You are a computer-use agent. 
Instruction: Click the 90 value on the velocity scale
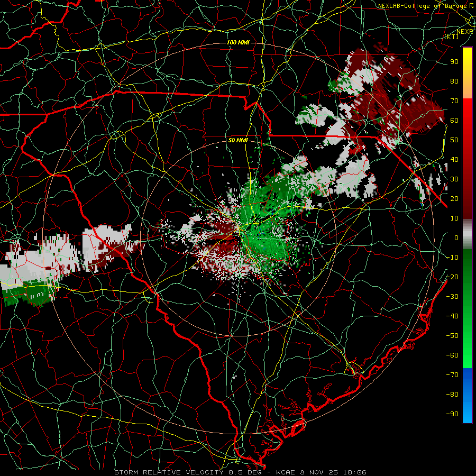coord(454,62)
